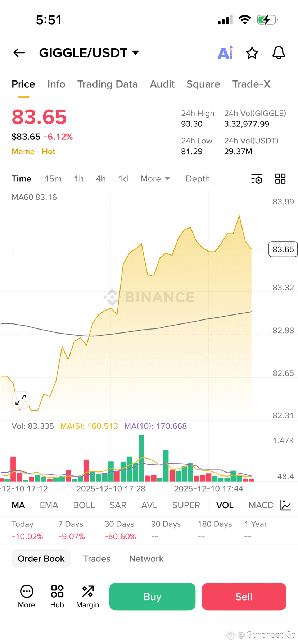This screenshot has width=298, height=644.
Task: Switch to the Price tab
Action: pyautogui.click(x=23, y=84)
